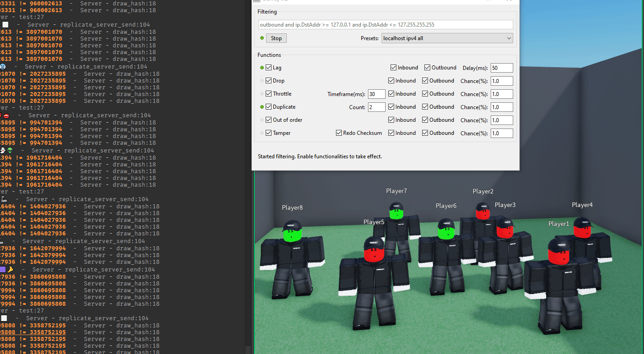This screenshot has height=354, width=644.
Task: Uncheck Inbound on the Drop row
Action: pyautogui.click(x=391, y=81)
